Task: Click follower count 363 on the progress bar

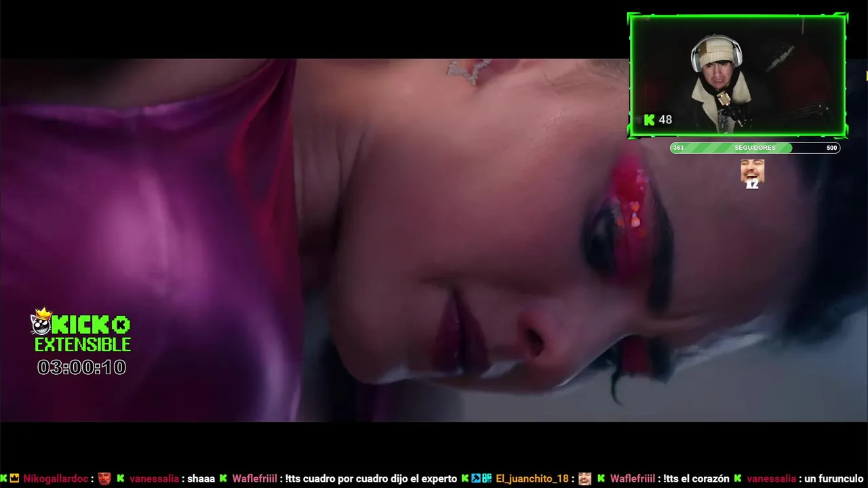Action: (678, 148)
